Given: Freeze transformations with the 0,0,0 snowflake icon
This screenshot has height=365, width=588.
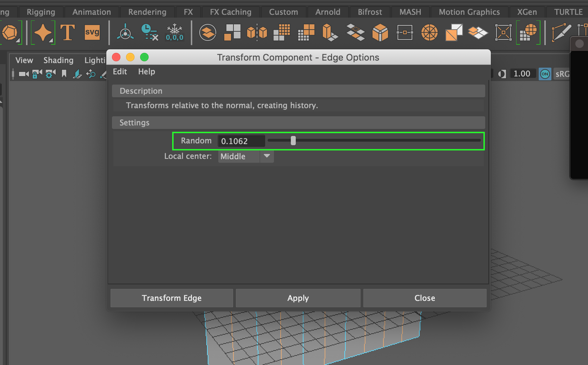Looking at the screenshot, I should 175,32.
